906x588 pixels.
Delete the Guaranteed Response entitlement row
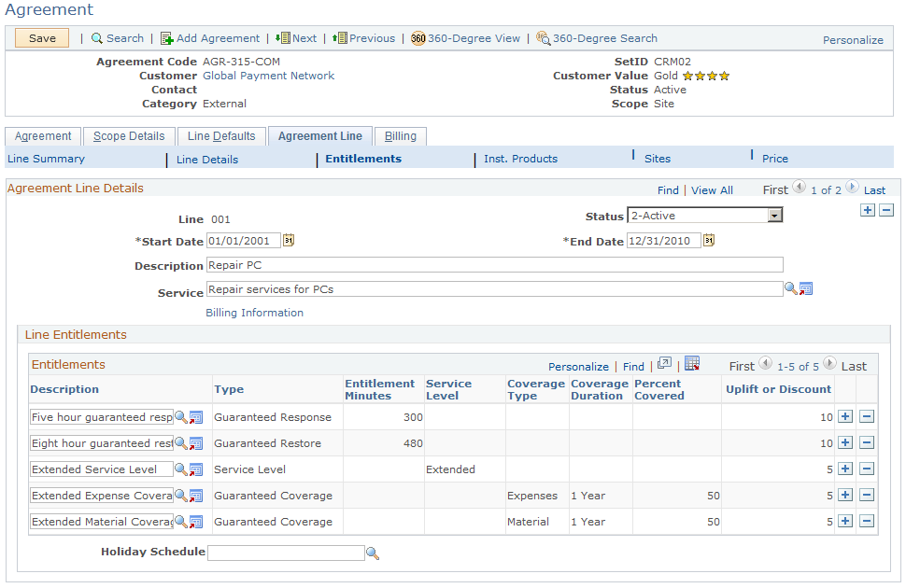point(867,416)
